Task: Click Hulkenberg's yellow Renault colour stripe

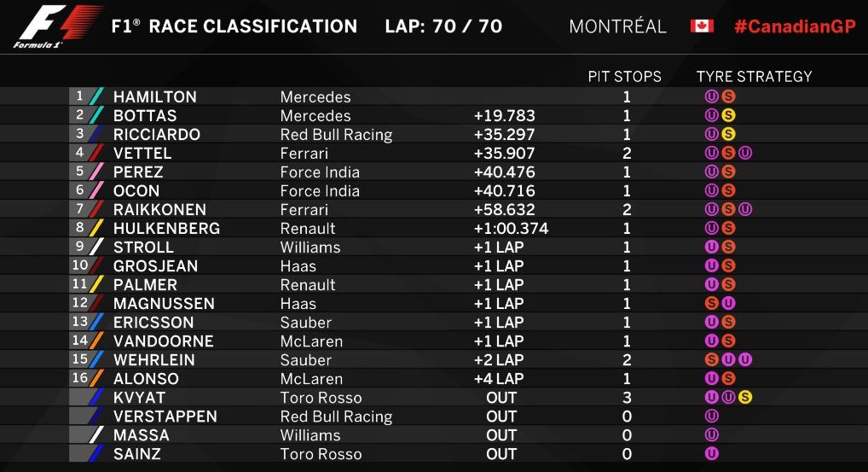Action: click(x=96, y=228)
